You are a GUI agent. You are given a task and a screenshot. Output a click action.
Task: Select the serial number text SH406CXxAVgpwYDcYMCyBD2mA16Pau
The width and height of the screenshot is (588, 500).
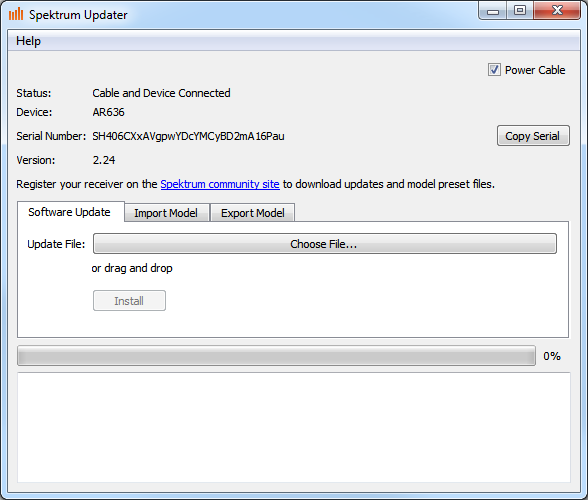188,136
